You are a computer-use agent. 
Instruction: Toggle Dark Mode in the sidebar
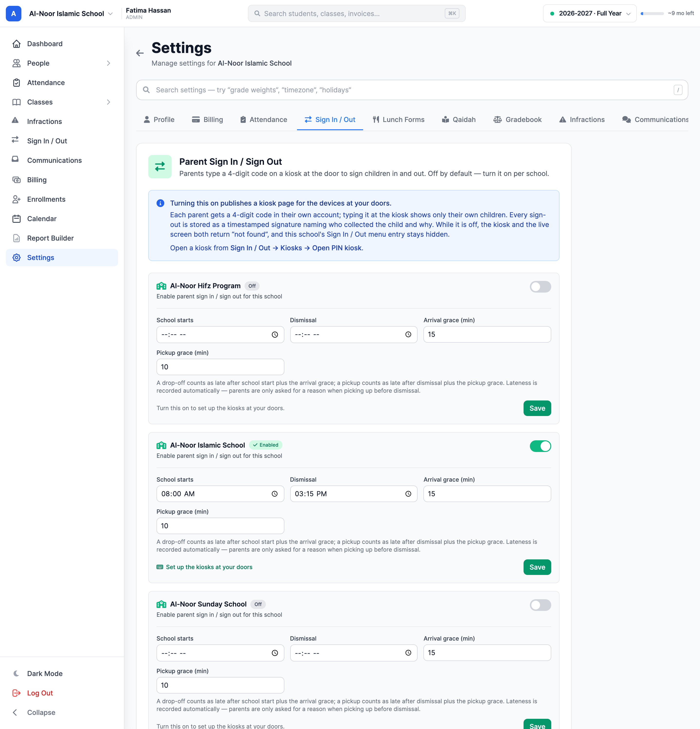point(62,674)
